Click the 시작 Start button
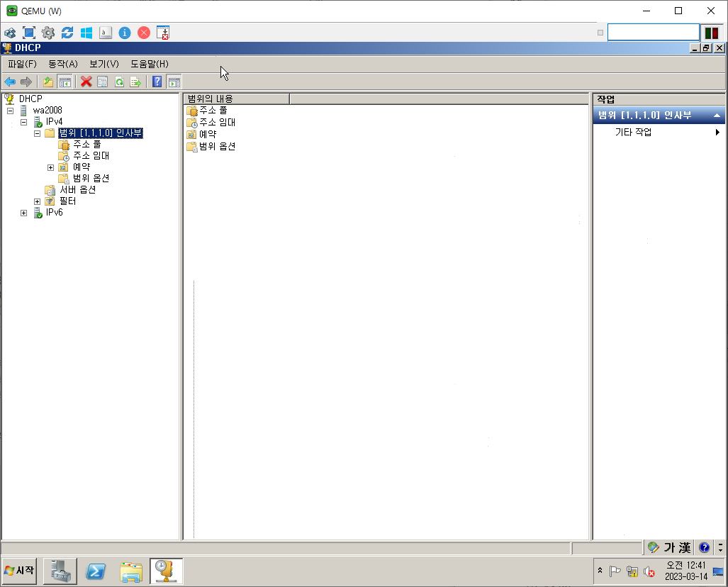 [20, 571]
